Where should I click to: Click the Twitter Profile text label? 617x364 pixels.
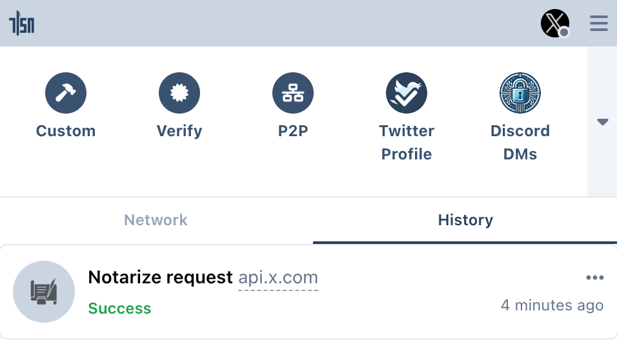pos(407,143)
